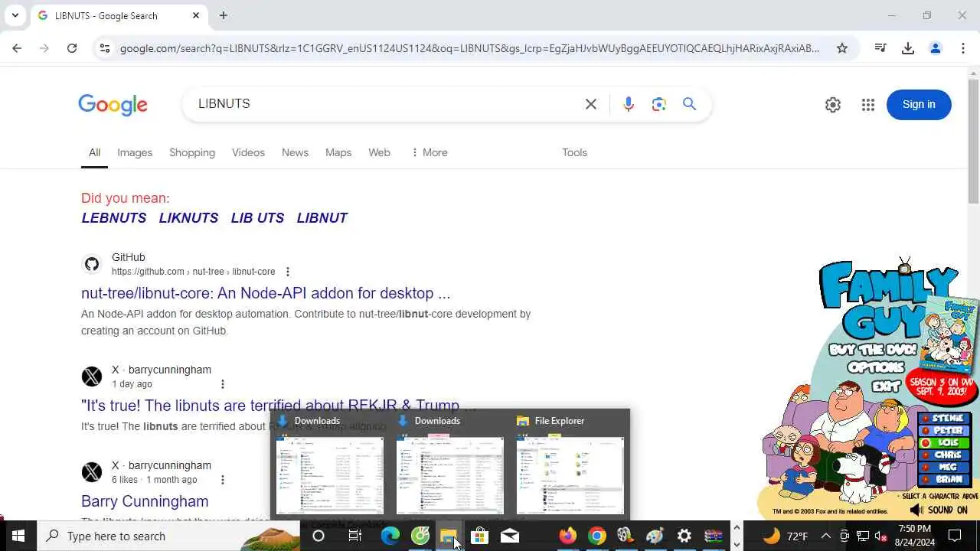Start a voice search with the microphone
Image resolution: width=980 pixels, height=551 pixels.
(x=629, y=104)
